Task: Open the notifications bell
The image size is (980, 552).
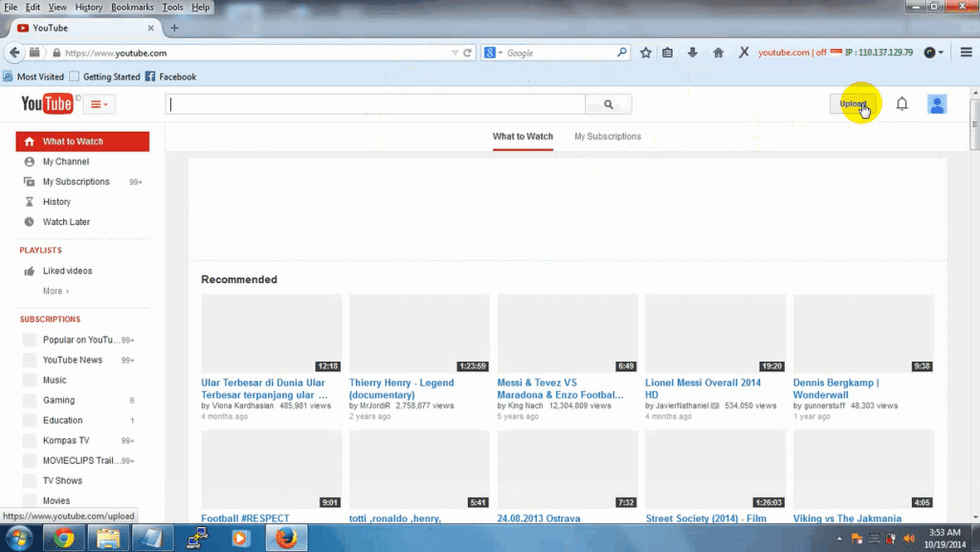Action: [x=902, y=103]
